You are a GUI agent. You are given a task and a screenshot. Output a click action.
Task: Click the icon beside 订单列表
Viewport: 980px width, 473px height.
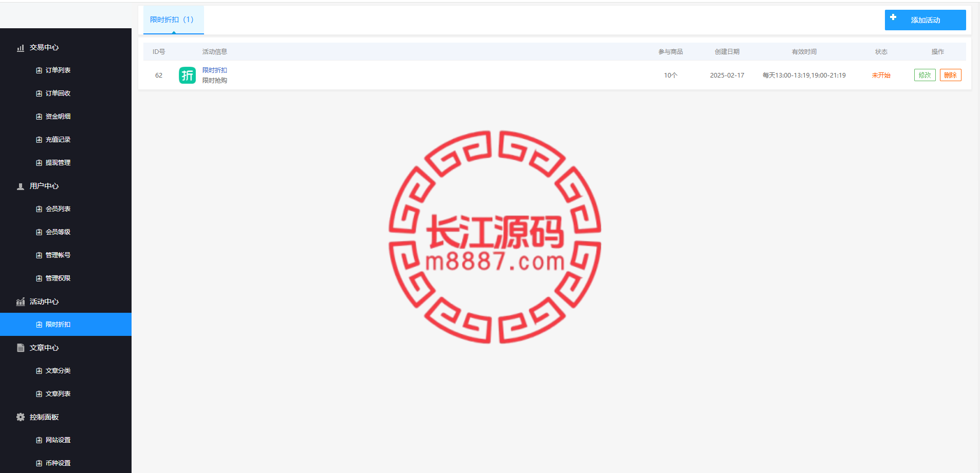39,70
